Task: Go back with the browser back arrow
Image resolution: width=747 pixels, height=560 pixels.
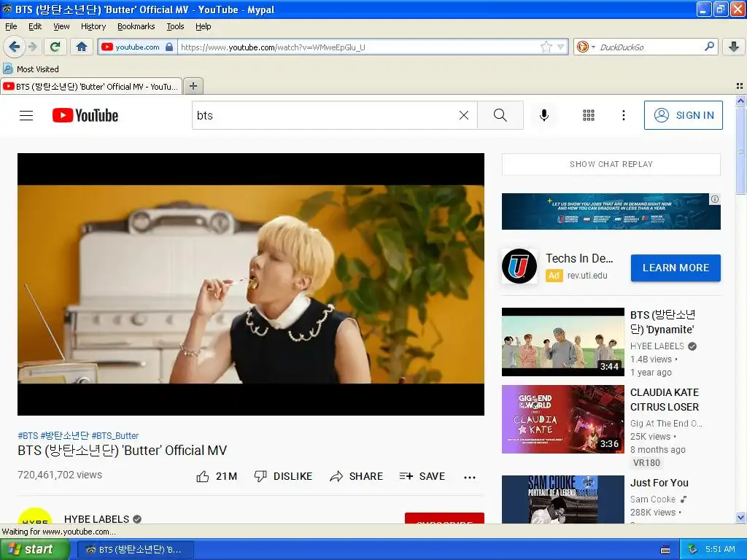Action: [13, 47]
